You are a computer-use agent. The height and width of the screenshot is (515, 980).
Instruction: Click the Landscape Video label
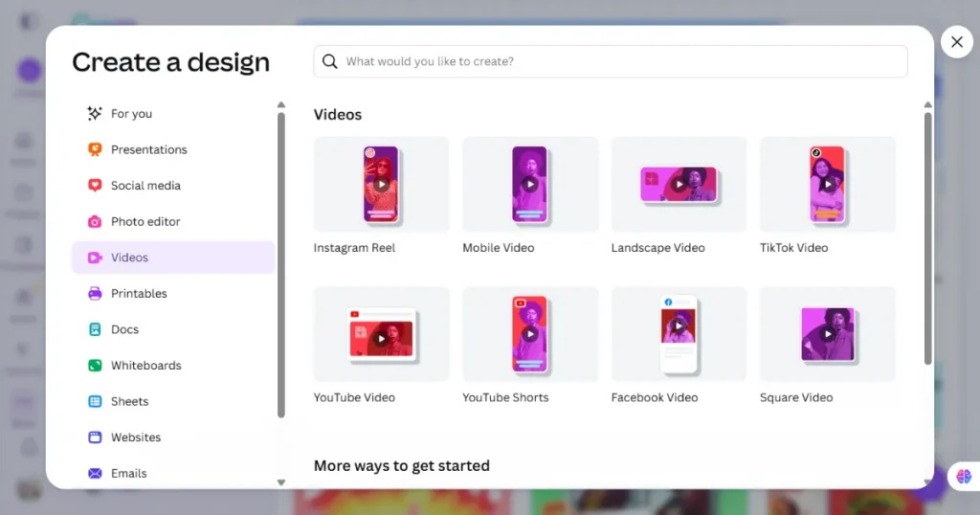(658, 248)
